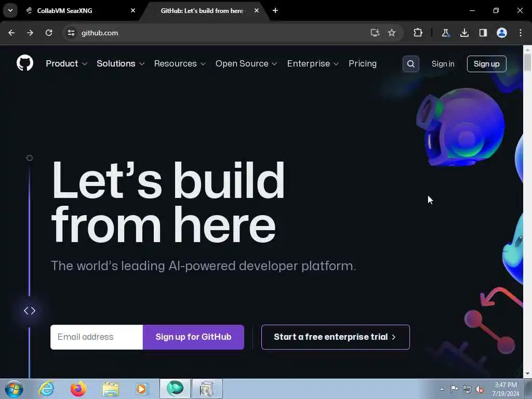This screenshot has width=532, height=399.
Task: Open the Chrome three-dot menu
Action: click(521, 33)
